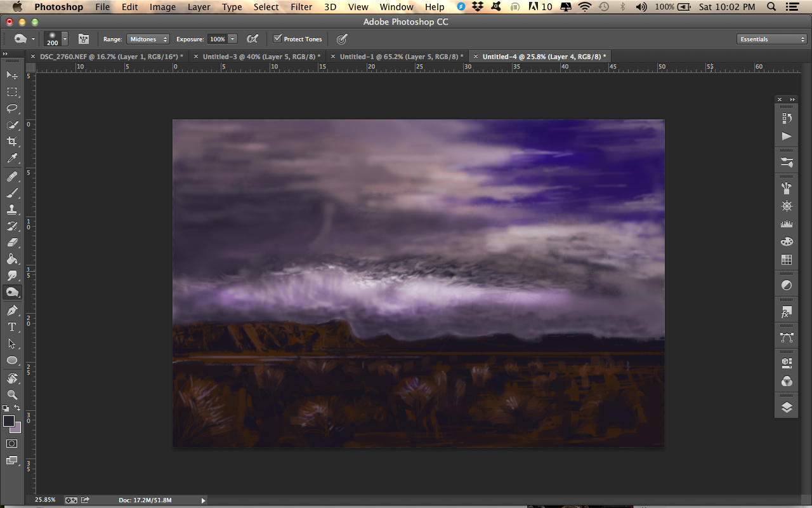Image resolution: width=812 pixels, height=508 pixels.
Task: Close the Untitled-4 document tab
Action: 476,57
